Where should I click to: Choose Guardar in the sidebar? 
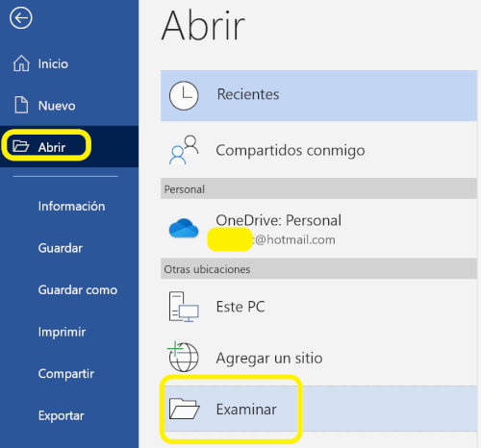69,248
